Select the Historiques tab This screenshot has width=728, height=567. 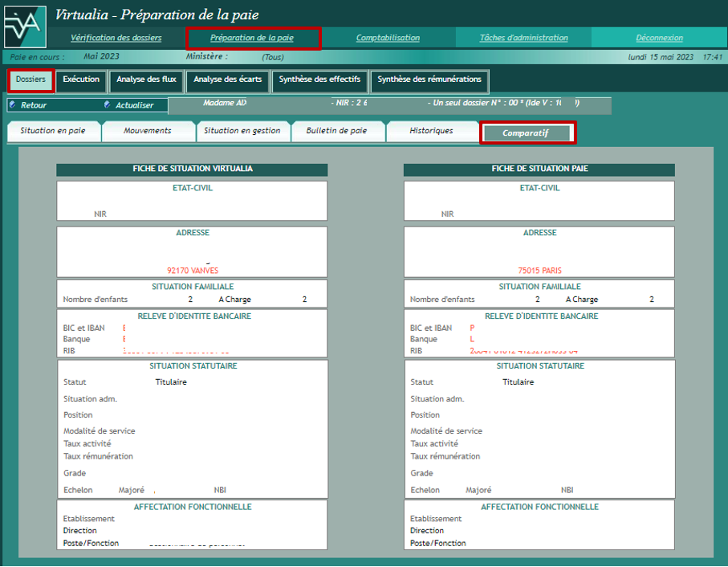tap(431, 131)
